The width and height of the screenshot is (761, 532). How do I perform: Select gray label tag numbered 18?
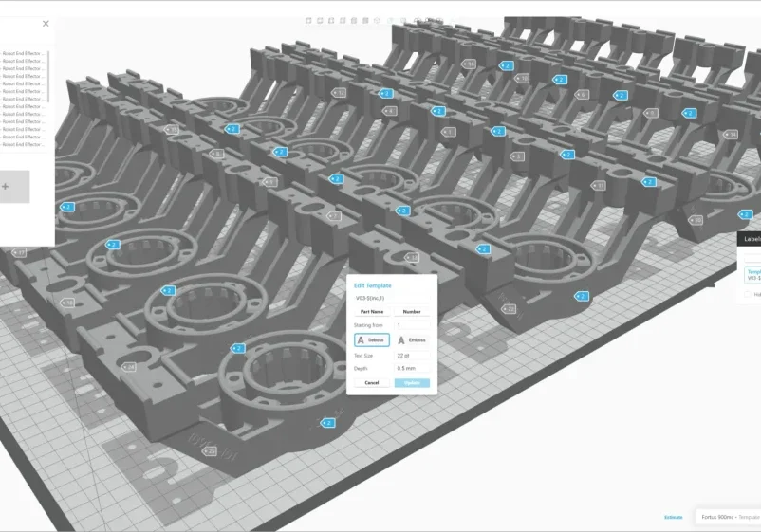[67, 303]
